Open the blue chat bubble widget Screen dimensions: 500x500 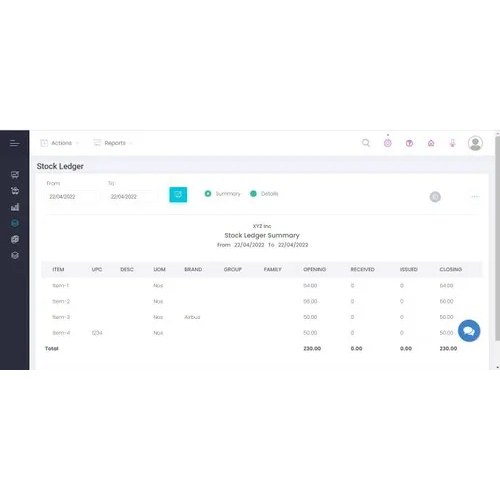tap(469, 331)
